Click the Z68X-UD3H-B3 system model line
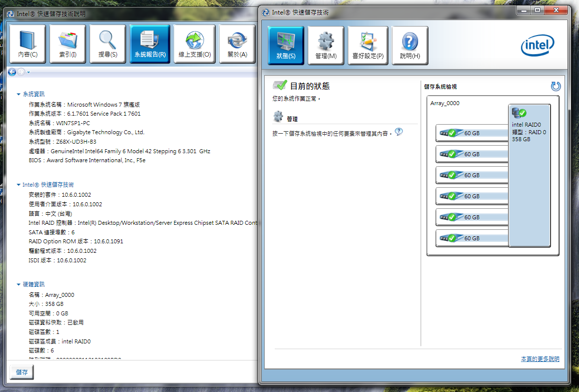This screenshot has width=579, height=392. tap(63, 142)
